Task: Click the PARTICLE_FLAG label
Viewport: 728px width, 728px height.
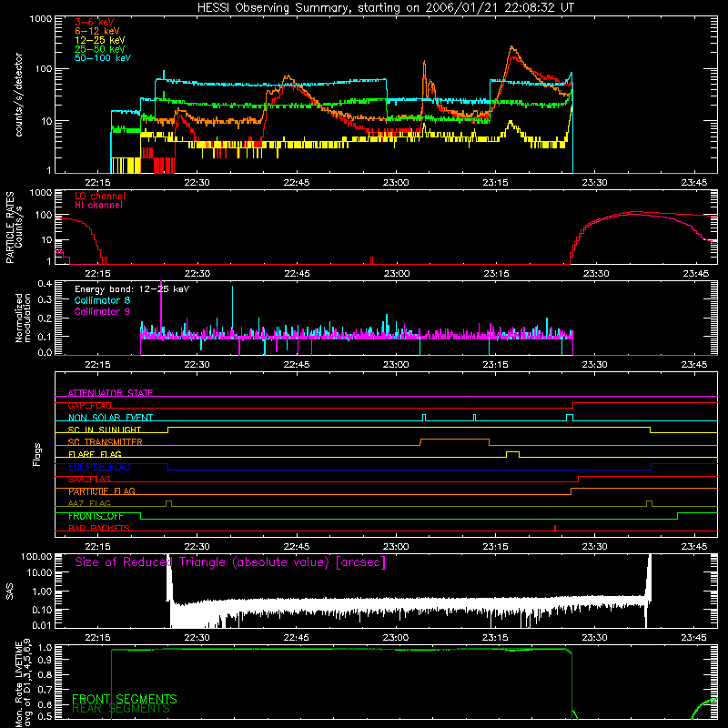Action: [x=102, y=490]
